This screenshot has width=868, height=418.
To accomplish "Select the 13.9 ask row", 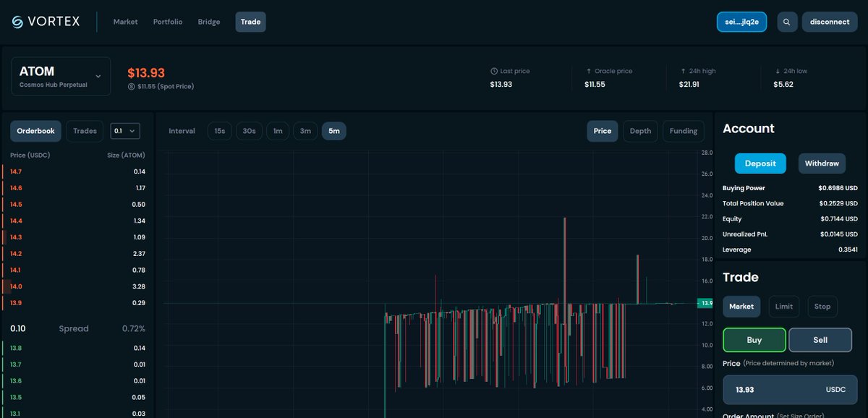I will pos(77,302).
